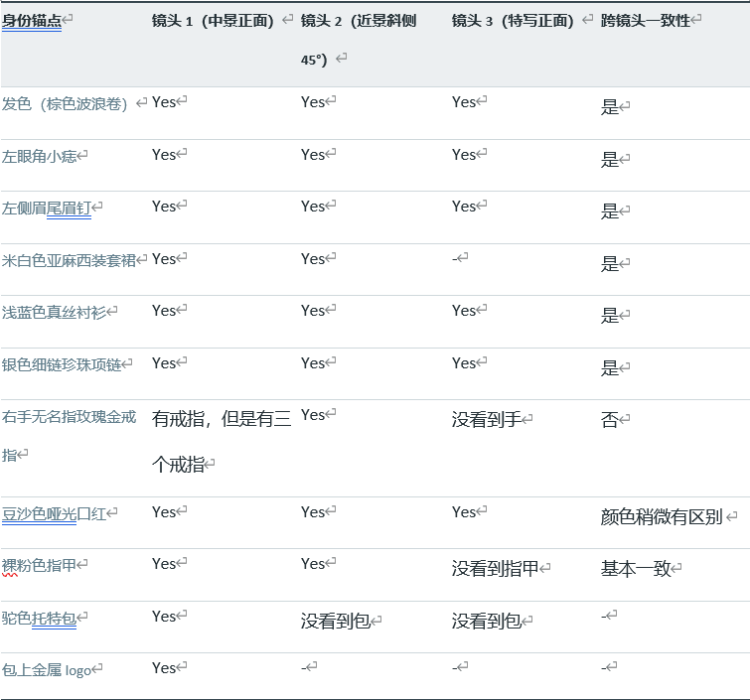
Task: Click 镜头 1 Yes in 裸粉色指甲 row
Action: click(164, 564)
